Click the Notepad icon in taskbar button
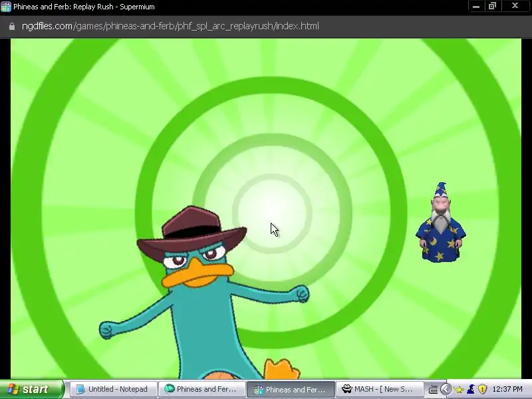 (80, 389)
